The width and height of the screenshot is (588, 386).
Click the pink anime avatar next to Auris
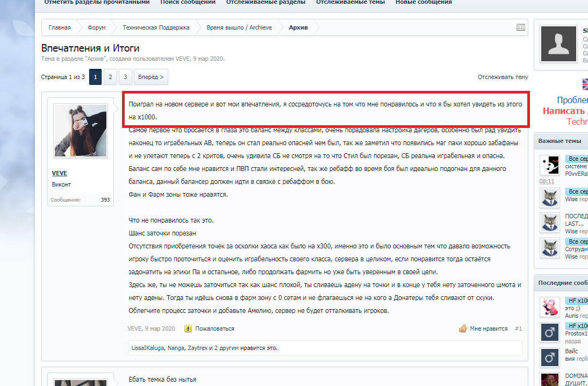click(x=549, y=306)
